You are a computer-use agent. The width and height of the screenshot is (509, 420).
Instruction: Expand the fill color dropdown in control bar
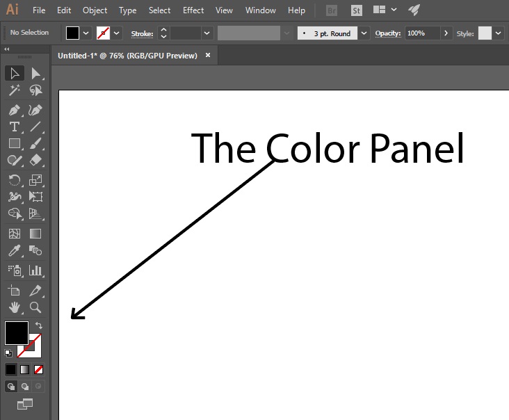(x=86, y=33)
